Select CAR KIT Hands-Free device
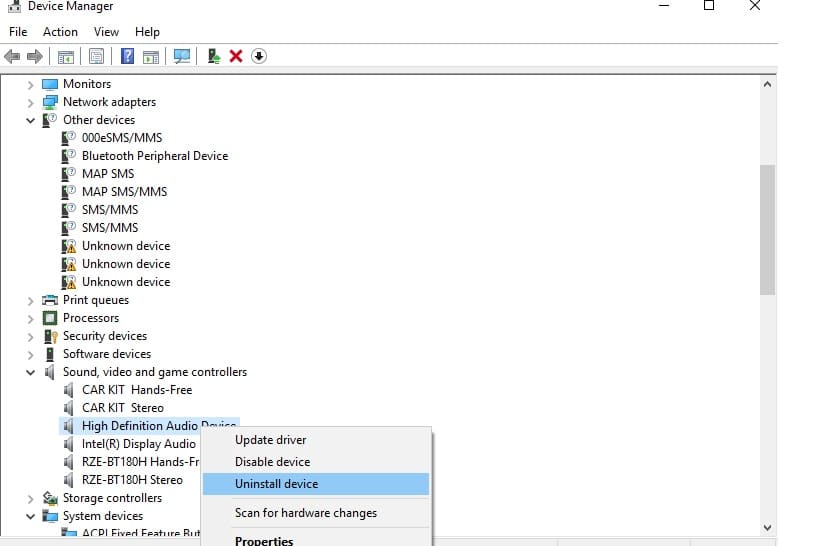 pos(136,390)
